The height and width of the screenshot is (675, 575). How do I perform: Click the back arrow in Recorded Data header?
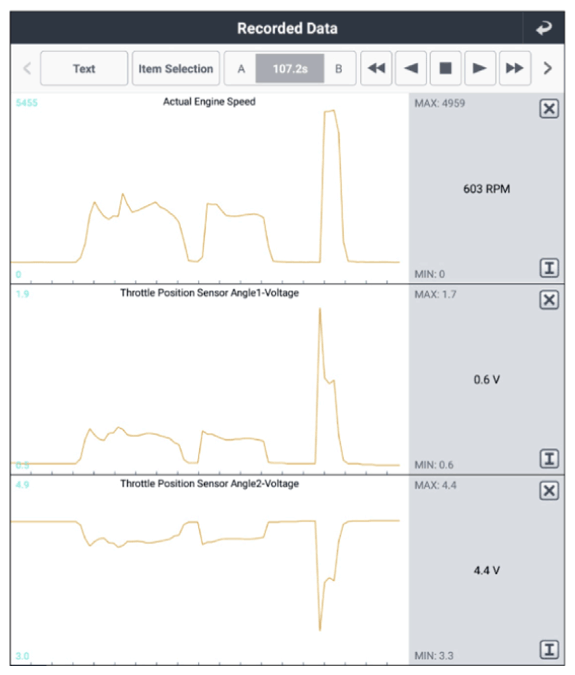pyautogui.click(x=544, y=28)
